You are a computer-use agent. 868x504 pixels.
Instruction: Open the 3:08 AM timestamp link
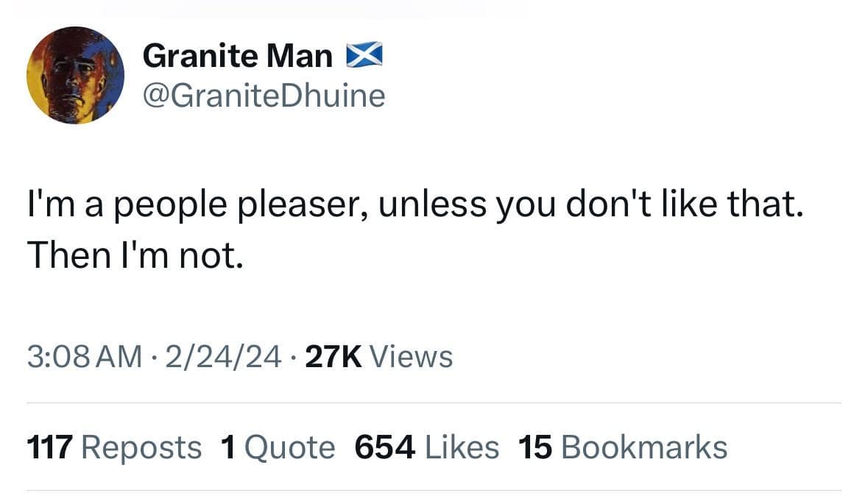tap(84, 357)
